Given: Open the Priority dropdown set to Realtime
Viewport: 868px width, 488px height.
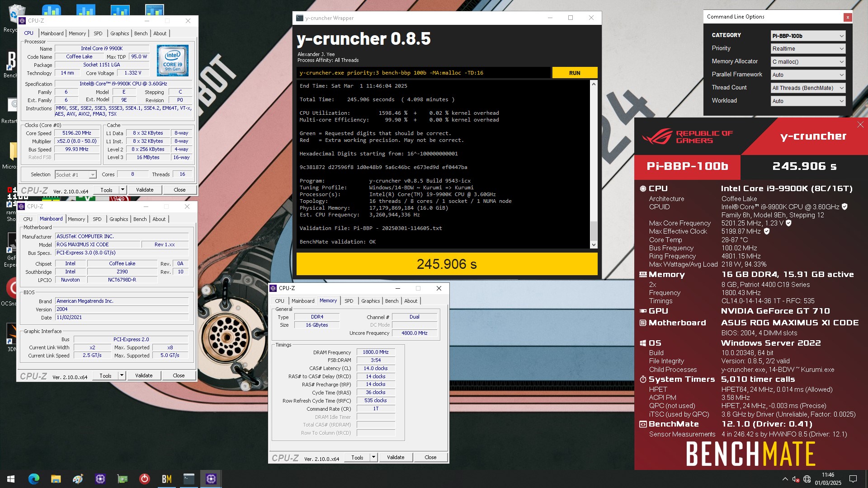Looking at the screenshot, I should 808,49.
